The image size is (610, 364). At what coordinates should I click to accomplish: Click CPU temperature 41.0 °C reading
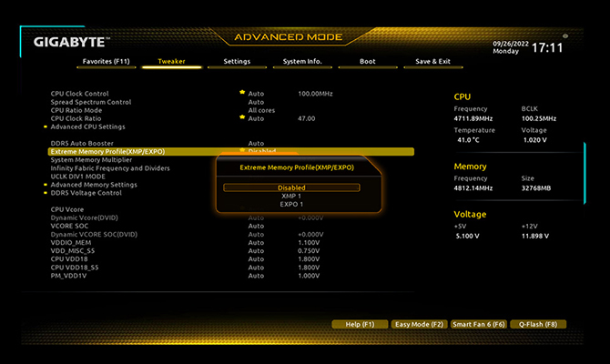[x=468, y=140]
